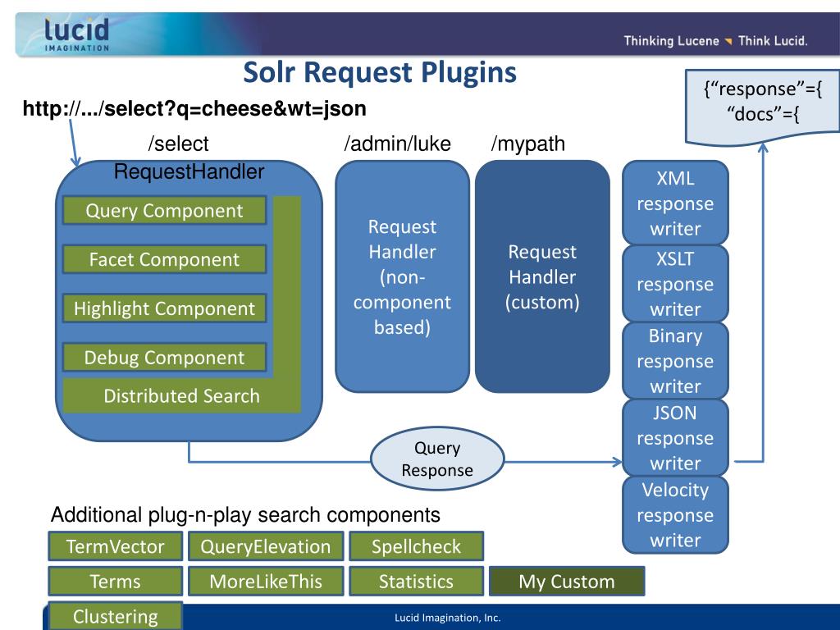Screen dimensions: 840x630
Task: Click the TermVector component box
Action: [115, 546]
